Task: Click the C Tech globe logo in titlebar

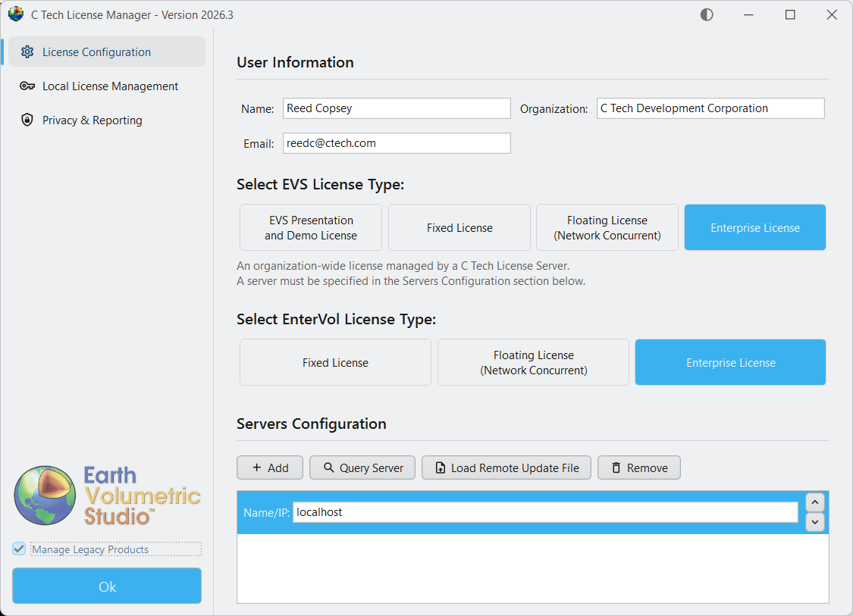Action: (x=15, y=14)
